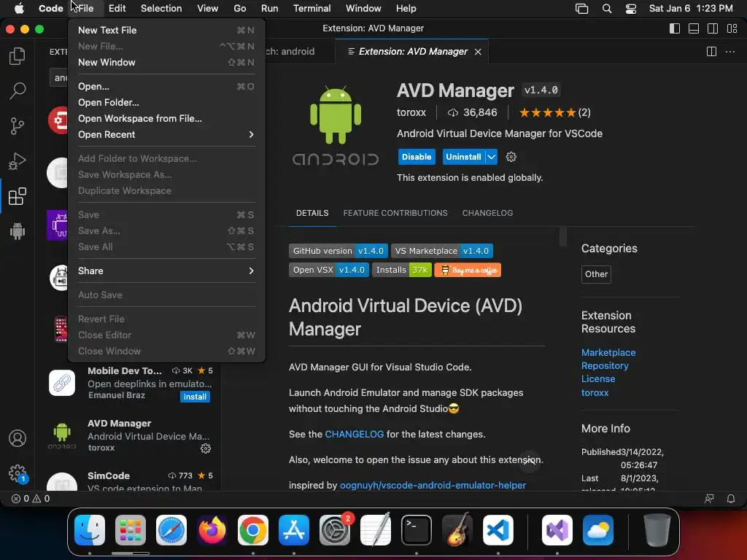Click the feedback icon in status bar
The image size is (747, 560).
point(709,499)
